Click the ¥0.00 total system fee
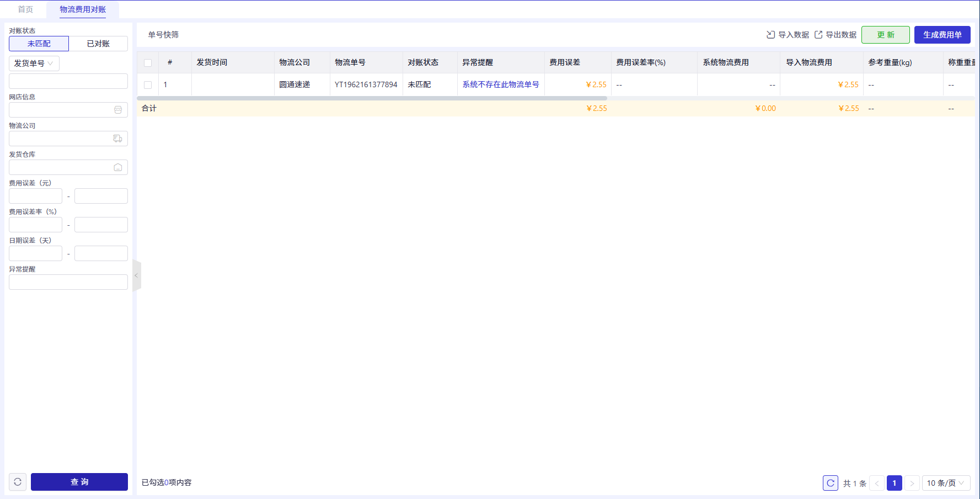 coord(765,108)
